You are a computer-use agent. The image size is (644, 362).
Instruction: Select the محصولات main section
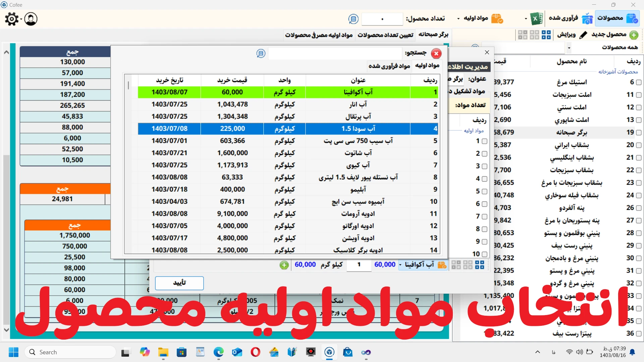click(x=618, y=18)
